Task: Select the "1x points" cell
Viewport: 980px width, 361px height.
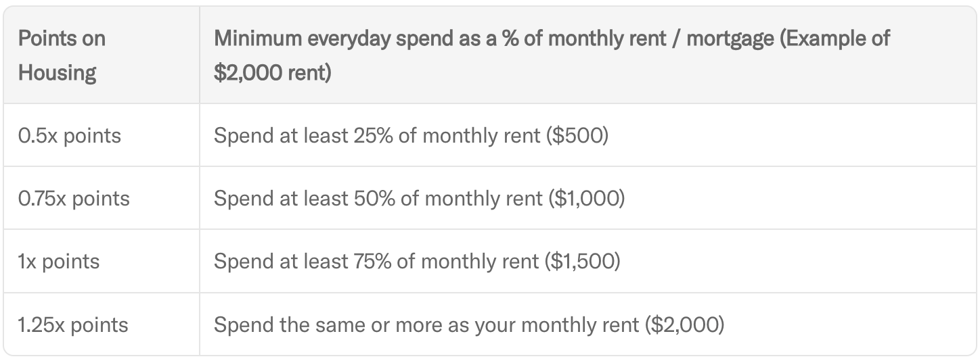Action: click(x=58, y=262)
